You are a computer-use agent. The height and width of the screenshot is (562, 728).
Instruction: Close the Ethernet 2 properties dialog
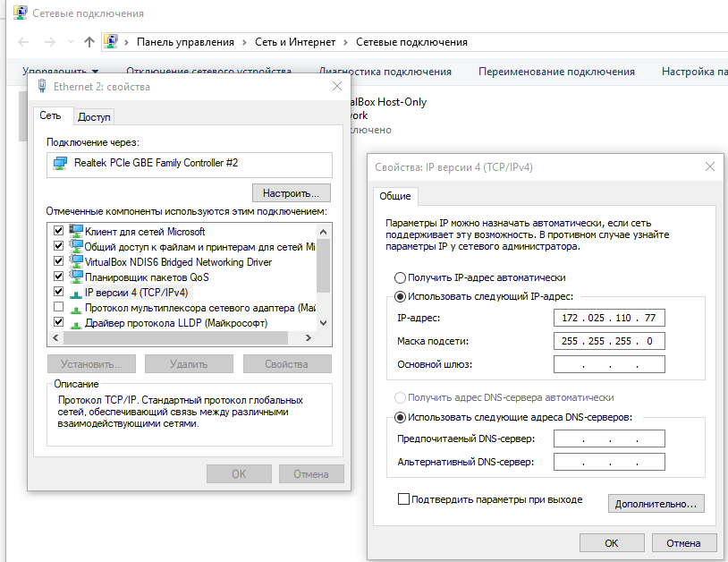coord(337,87)
